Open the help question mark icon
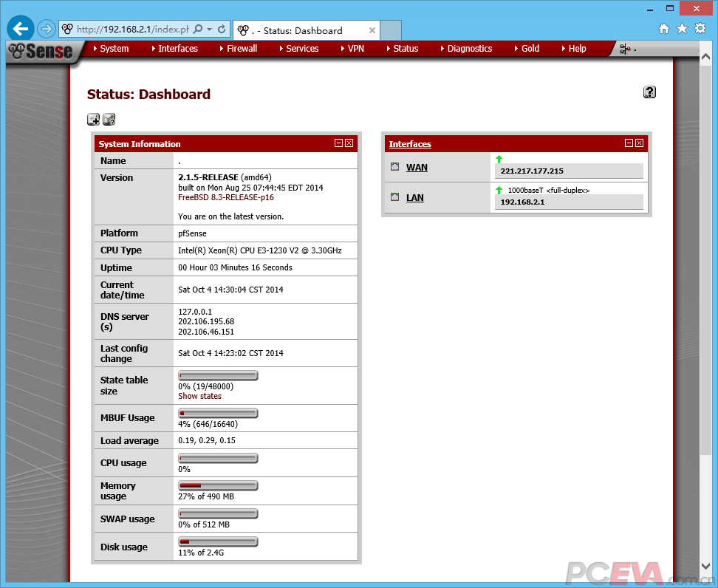The image size is (718, 588). [649, 92]
